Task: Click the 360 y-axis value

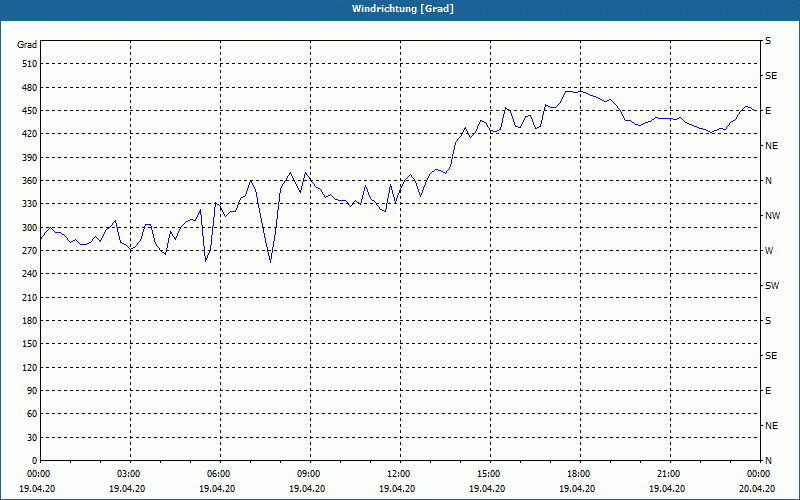Action: click(x=30, y=181)
